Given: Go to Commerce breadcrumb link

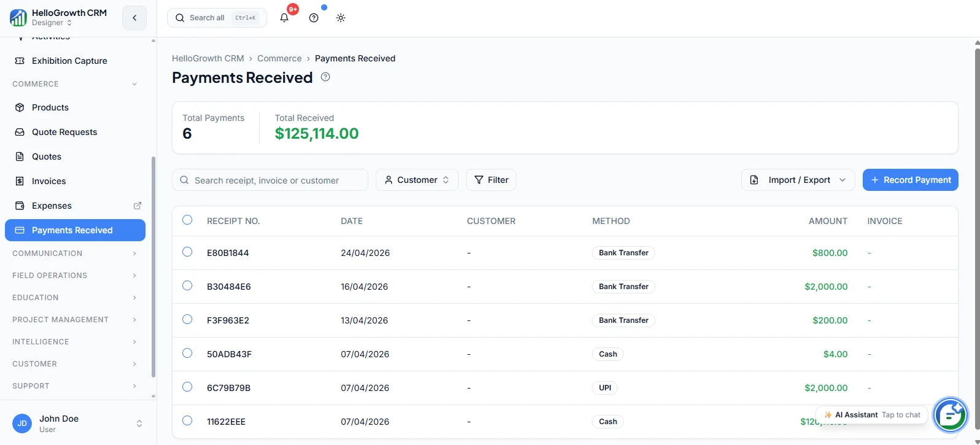Looking at the screenshot, I should point(279,58).
